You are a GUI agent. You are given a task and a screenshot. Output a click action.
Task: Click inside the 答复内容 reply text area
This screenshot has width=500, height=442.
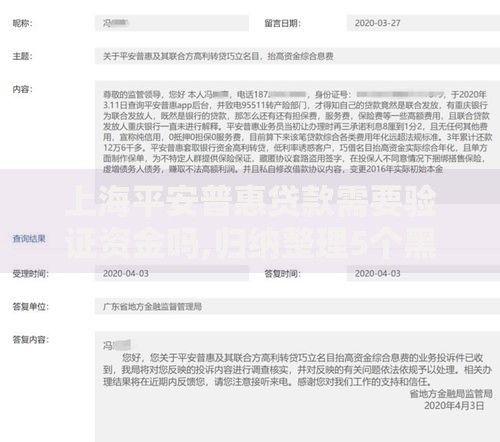click(297, 387)
